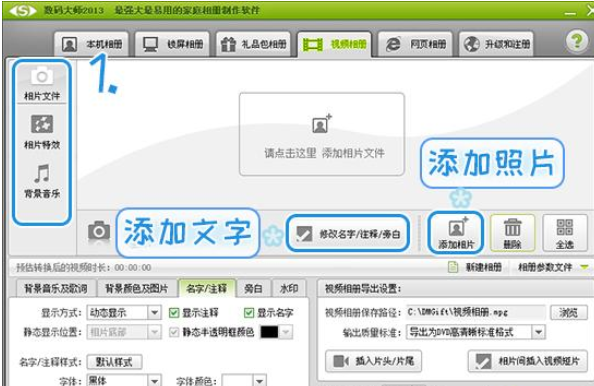Open the 相片特效 sidebar section
The height and width of the screenshot is (386, 594).
(x=42, y=132)
